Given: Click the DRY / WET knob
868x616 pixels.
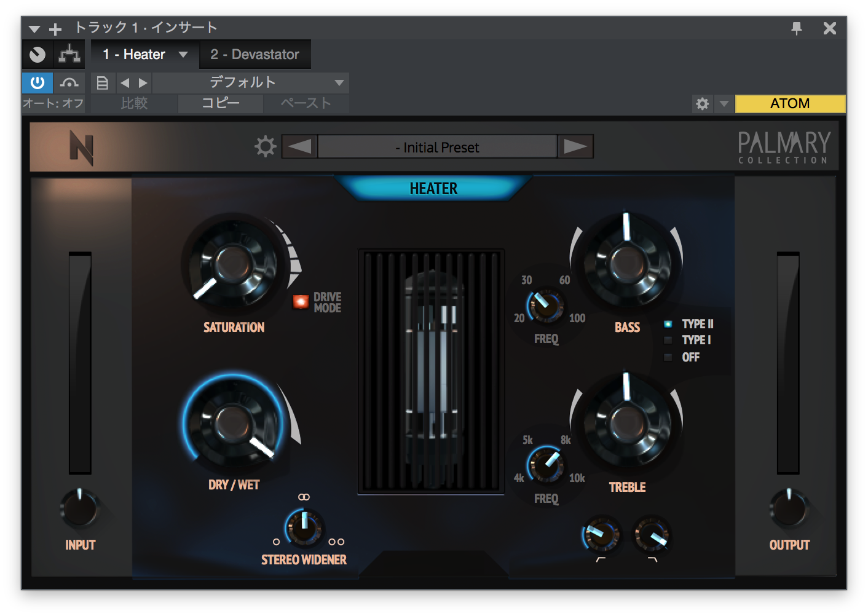Looking at the screenshot, I should (x=234, y=423).
